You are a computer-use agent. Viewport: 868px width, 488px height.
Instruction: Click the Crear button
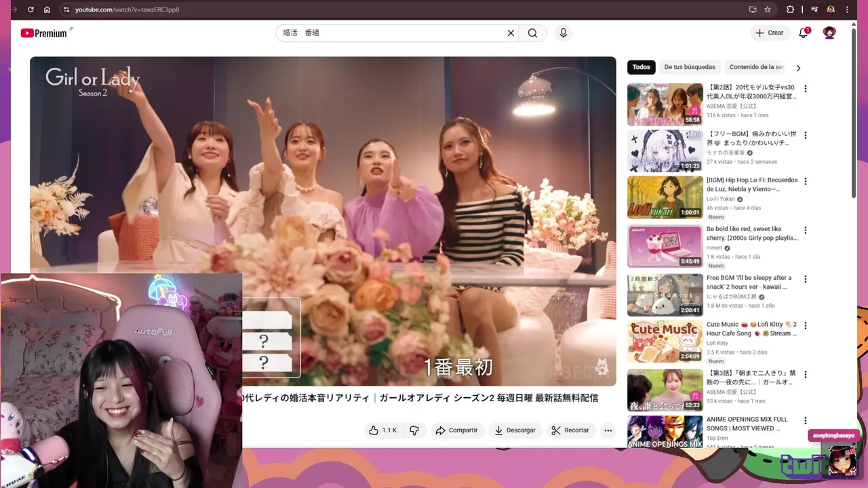pyautogui.click(x=770, y=33)
